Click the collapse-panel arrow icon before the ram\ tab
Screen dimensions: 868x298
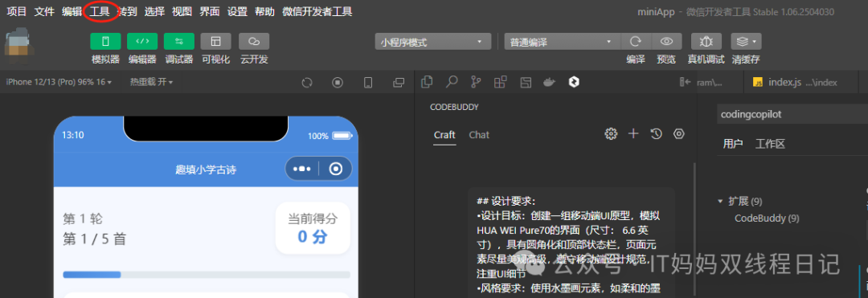coord(686,82)
